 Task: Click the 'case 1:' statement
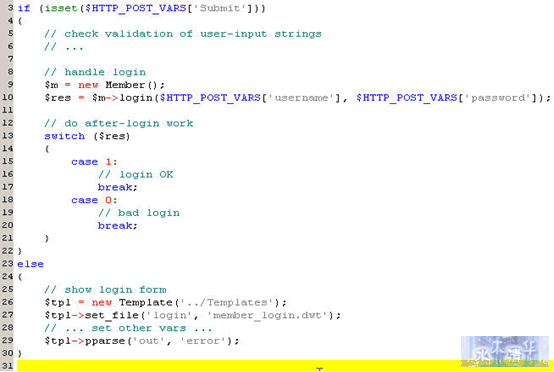(x=94, y=161)
